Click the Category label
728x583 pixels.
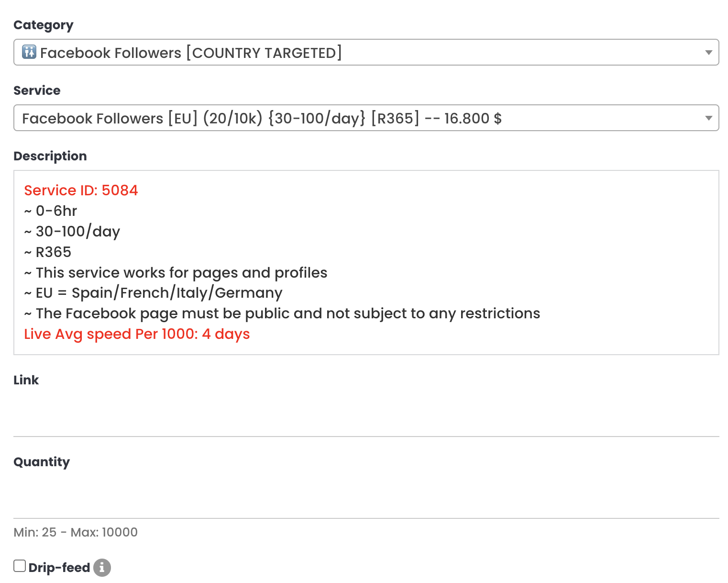(x=44, y=25)
